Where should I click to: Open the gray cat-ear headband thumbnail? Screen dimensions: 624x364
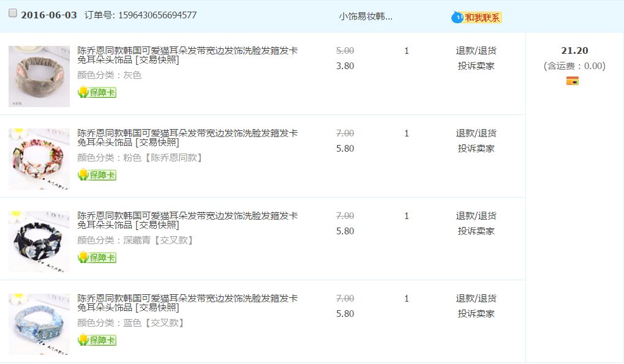coord(39,76)
